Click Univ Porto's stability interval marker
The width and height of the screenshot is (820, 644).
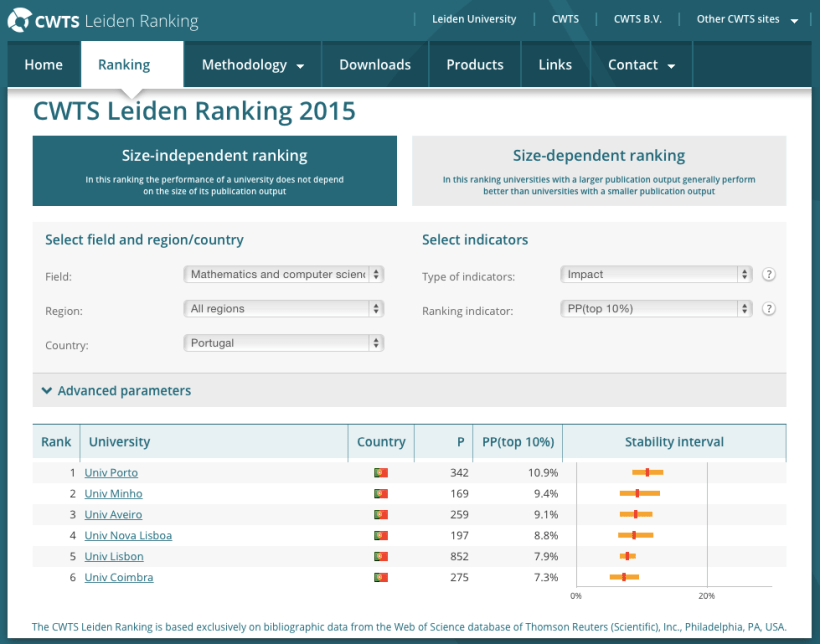coord(647,472)
